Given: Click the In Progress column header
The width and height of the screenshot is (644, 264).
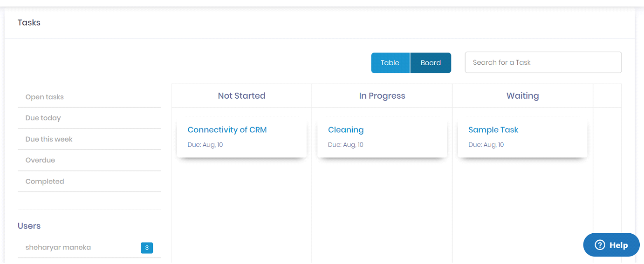Looking at the screenshot, I should click(x=382, y=96).
